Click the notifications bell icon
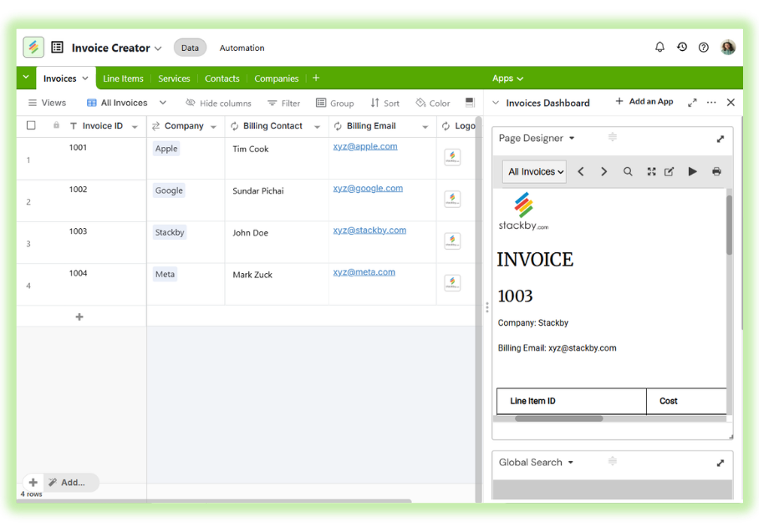Viewport: 759px width, 532px height. pos(660,48)
